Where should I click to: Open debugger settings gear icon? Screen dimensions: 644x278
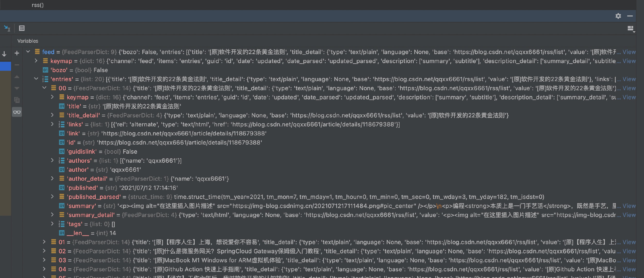pos(618,16)
